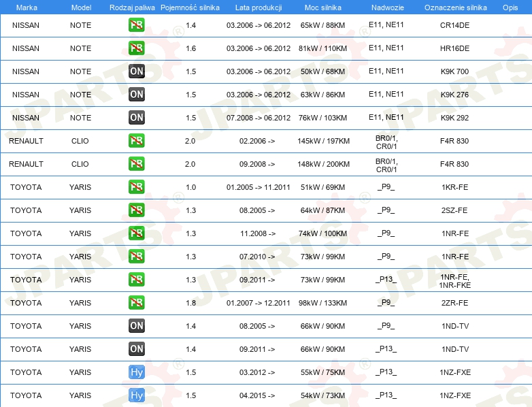Click petrol icon in Nissan Note HR16DE row

136,48
